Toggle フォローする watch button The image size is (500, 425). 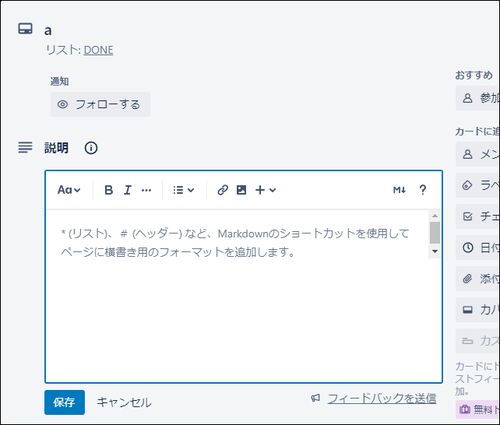coord(100,104)
